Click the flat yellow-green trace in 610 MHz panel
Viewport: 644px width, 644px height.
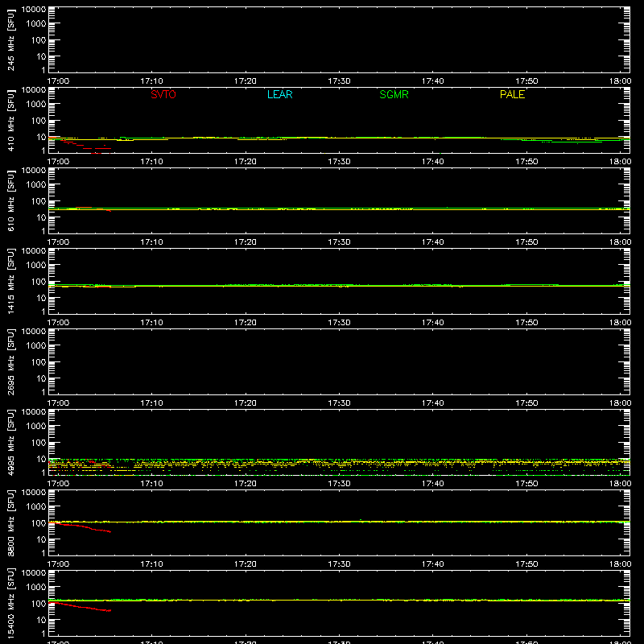[339, 209]
